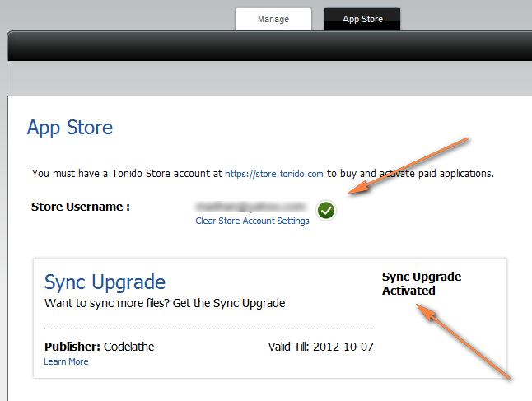The width and height of the screenshot is (532, 401).
Task: Click the App Store page heading
Action: (x=70, y=128)
